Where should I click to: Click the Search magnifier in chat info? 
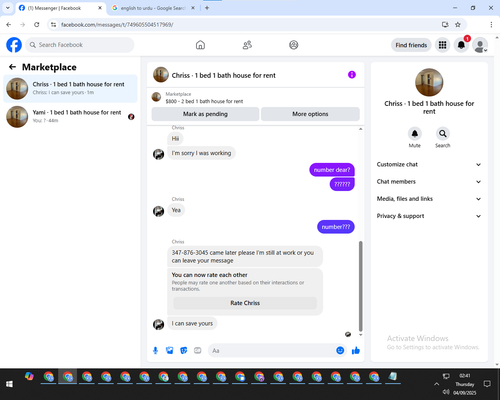[443, 134]
